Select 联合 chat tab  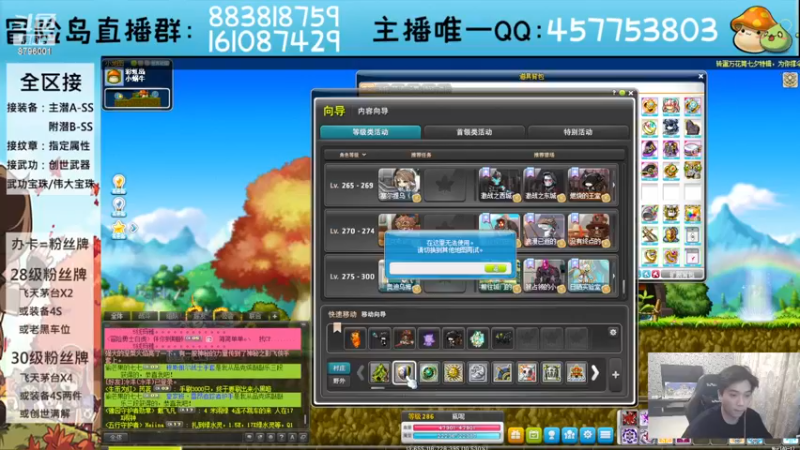(x=255, y=316)
